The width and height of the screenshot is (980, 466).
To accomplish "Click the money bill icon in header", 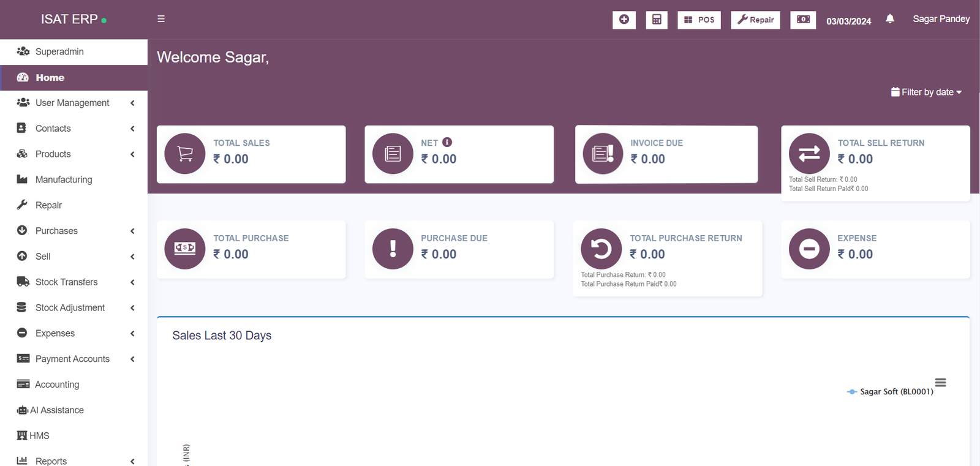I will click(x=802, y=20).
